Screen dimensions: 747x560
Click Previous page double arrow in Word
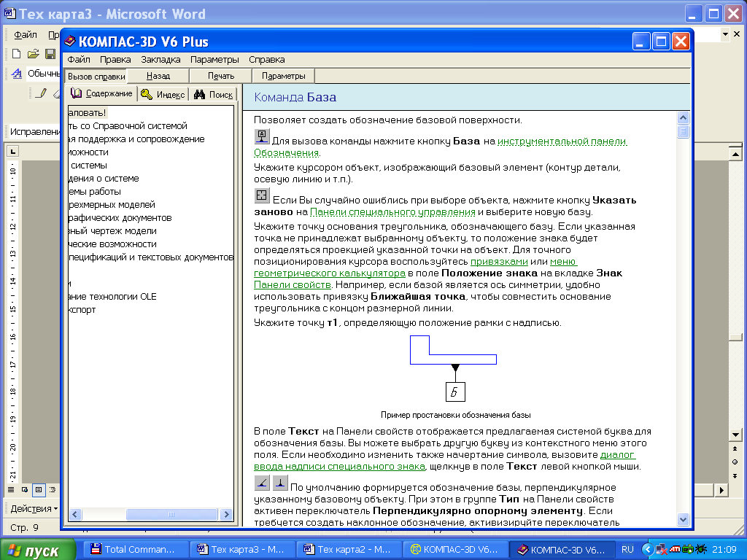[x=735, y=448]
